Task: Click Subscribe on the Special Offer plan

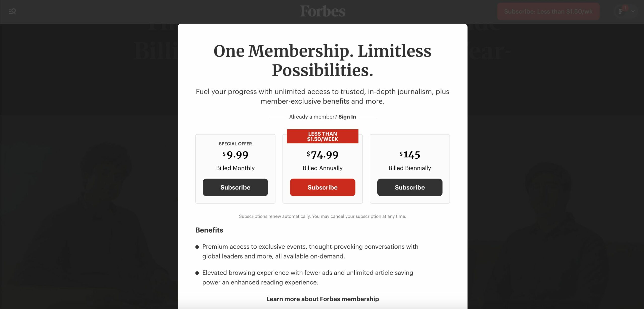Action: point(235,187)
